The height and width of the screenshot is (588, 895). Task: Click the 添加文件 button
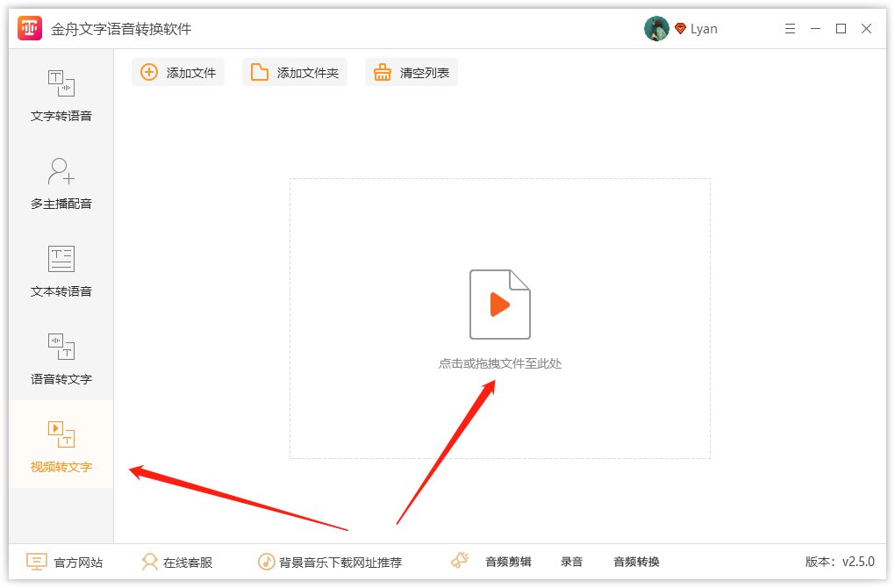coord(178,73)
